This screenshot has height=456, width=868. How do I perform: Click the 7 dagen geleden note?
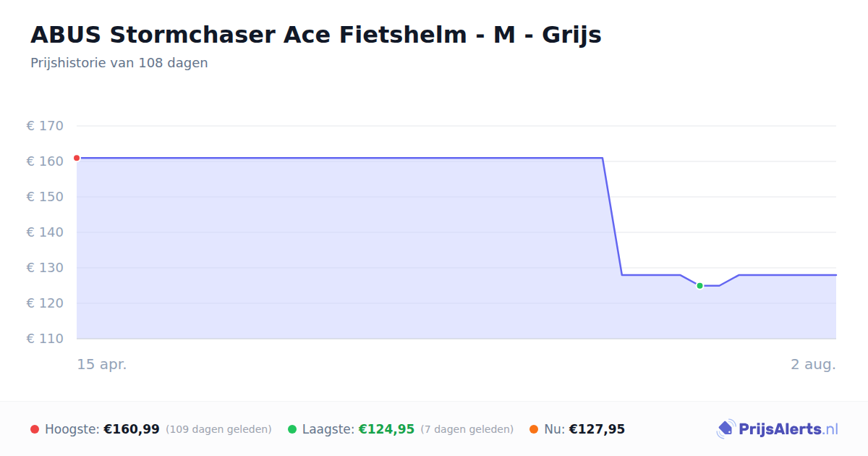pyautogui.click(x=467, y=429)
